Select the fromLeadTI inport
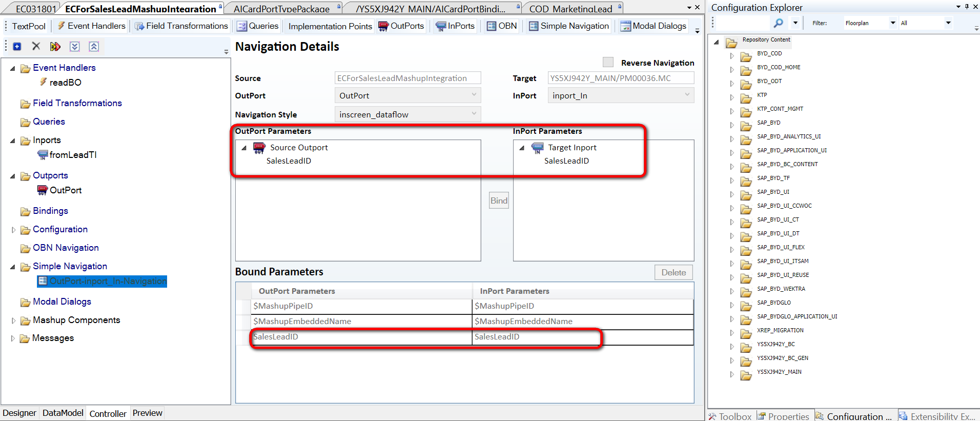 point(73,155)
